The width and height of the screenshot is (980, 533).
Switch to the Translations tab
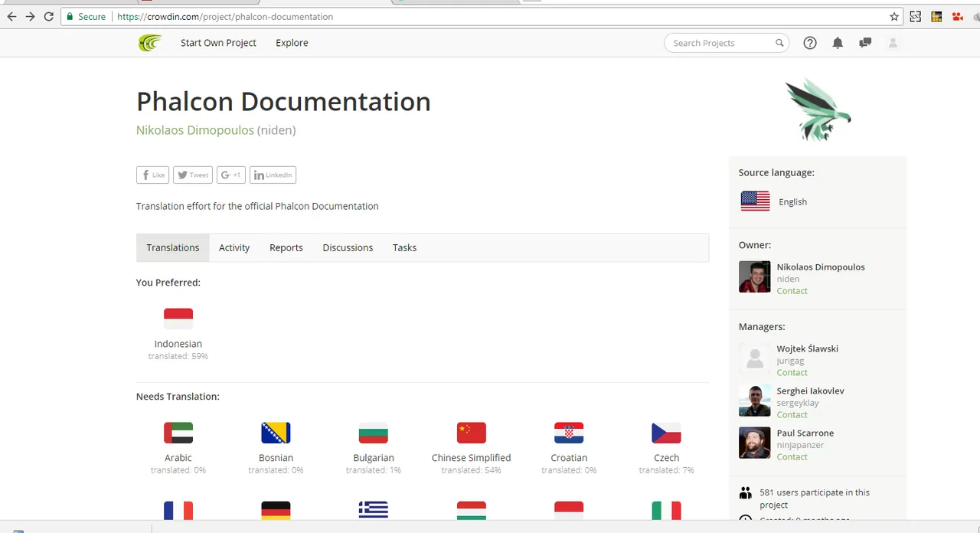[173, 247]
